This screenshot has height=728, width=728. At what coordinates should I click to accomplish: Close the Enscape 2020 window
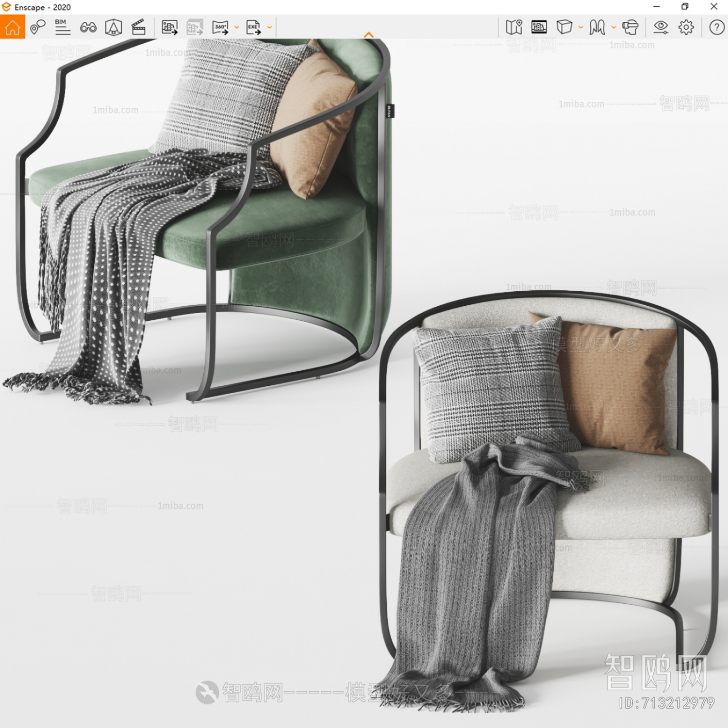[x=714, y=7]
